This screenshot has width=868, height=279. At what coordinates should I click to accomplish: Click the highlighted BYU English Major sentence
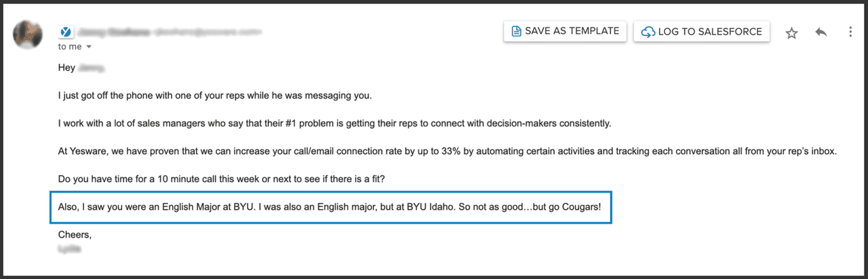point(330,206)
